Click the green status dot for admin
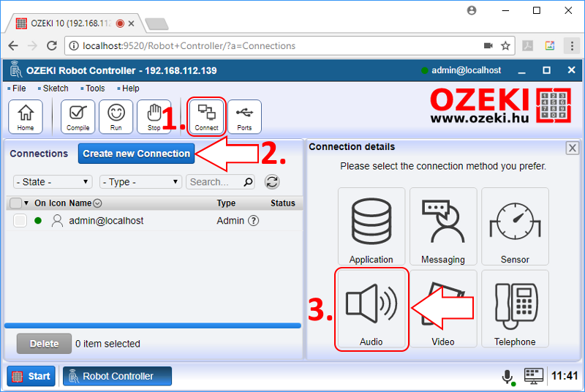This screenshot has width=585, height=392. [38, 221]
